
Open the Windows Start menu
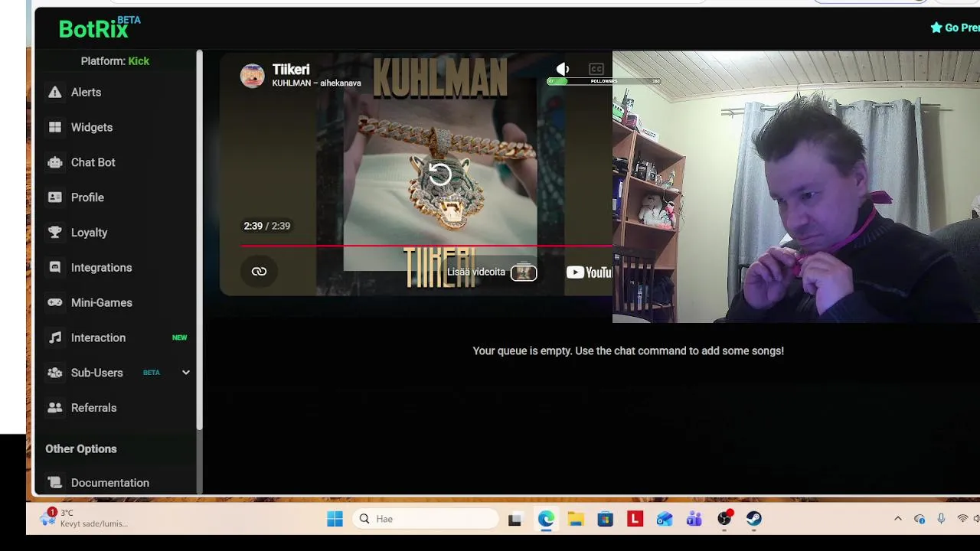tap(335, 519)
